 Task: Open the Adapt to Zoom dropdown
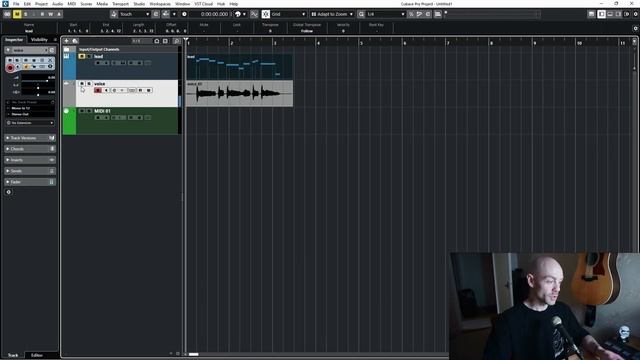332,14
